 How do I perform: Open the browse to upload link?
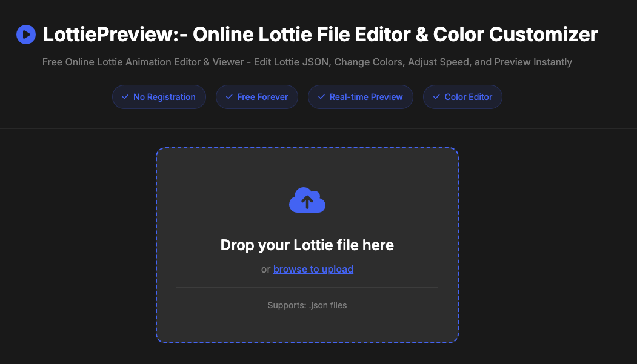click(313, 269)
